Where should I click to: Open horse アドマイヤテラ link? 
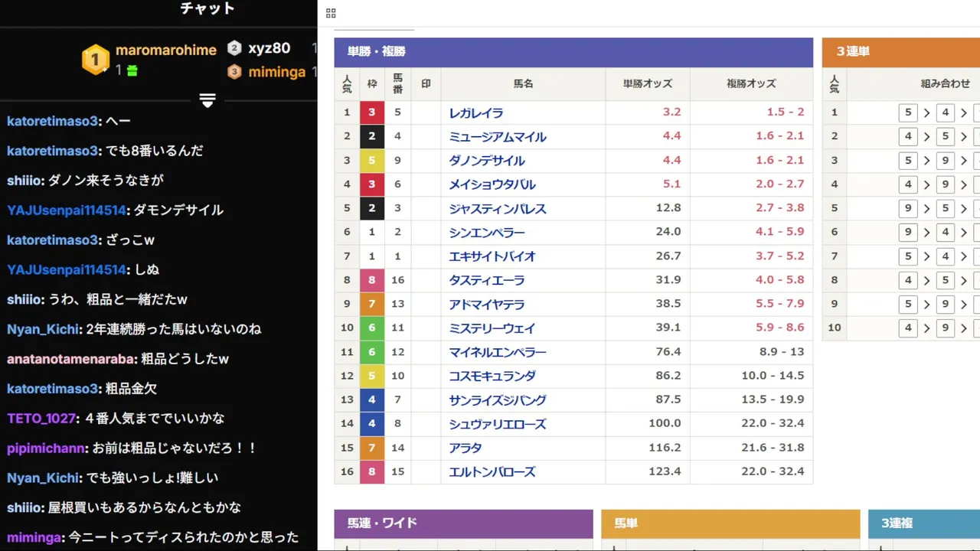coord(487,305)
